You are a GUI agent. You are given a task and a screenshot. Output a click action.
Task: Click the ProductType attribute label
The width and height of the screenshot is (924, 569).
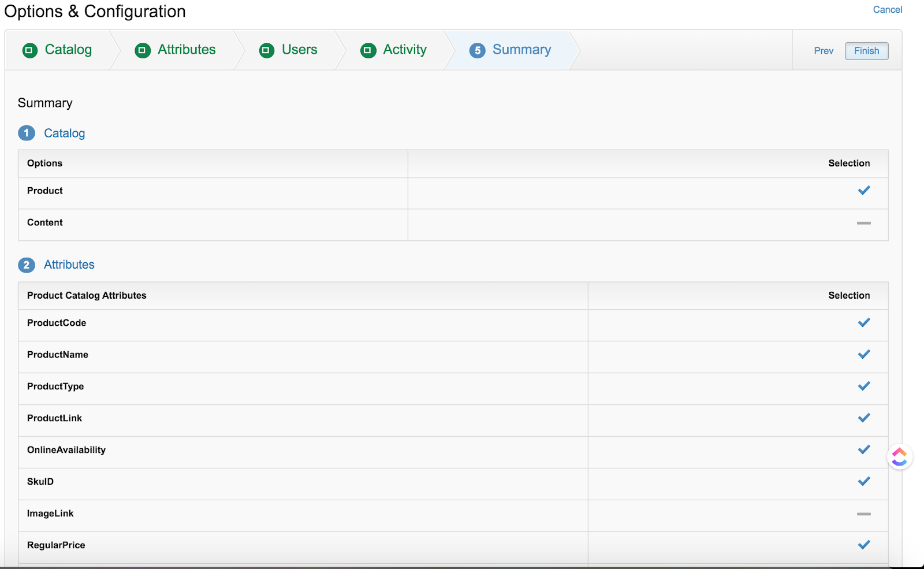[55, 386]
